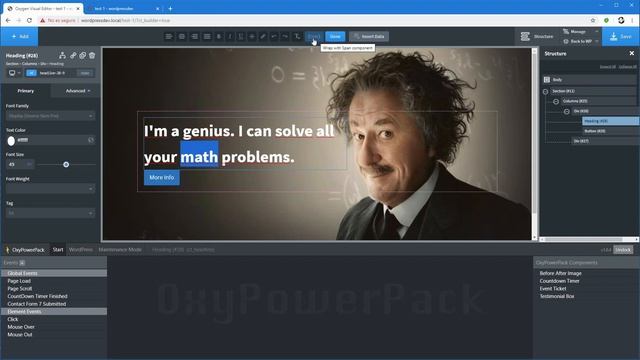This screenshot has width=640, height=360.
Task: Click the global color icon in Text Color
Action: point(91,140)
